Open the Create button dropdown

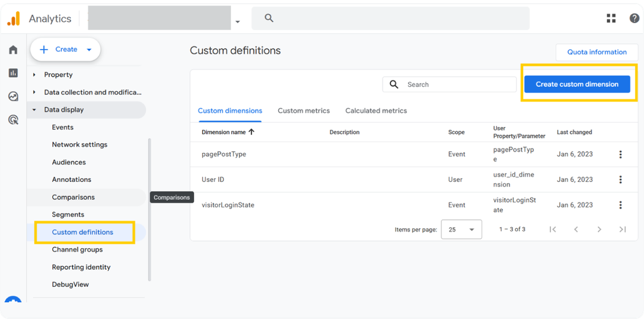[89, 50]
